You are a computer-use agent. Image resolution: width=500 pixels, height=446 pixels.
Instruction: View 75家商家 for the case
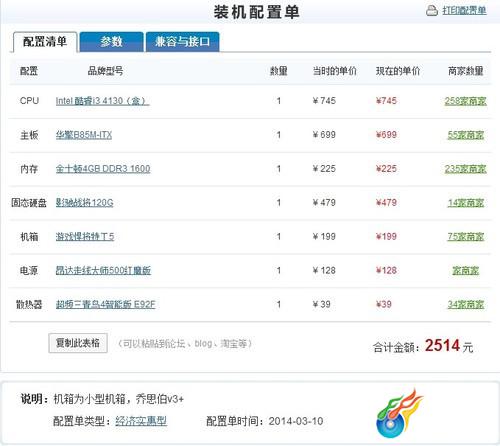click(466, 237)
